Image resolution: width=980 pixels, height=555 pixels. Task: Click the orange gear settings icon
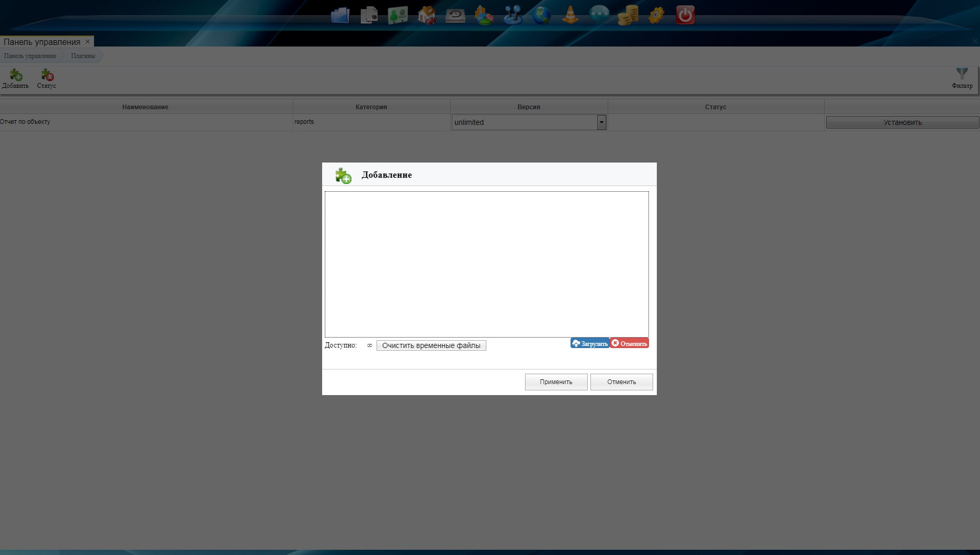pos(656,15)
